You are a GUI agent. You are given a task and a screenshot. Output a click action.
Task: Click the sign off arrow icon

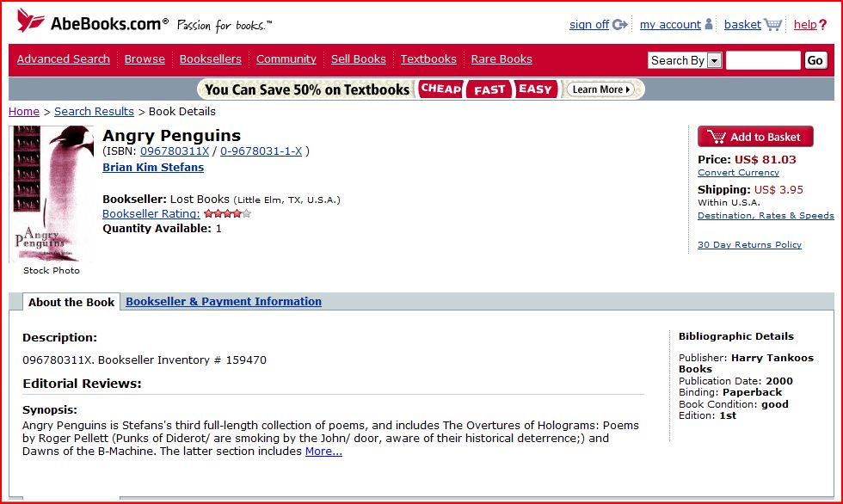[x=620, y=25]
